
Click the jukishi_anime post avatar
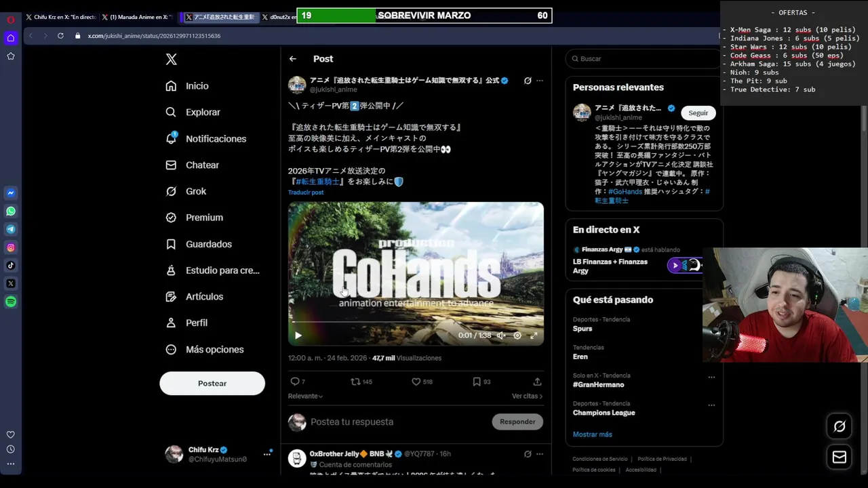297,85
